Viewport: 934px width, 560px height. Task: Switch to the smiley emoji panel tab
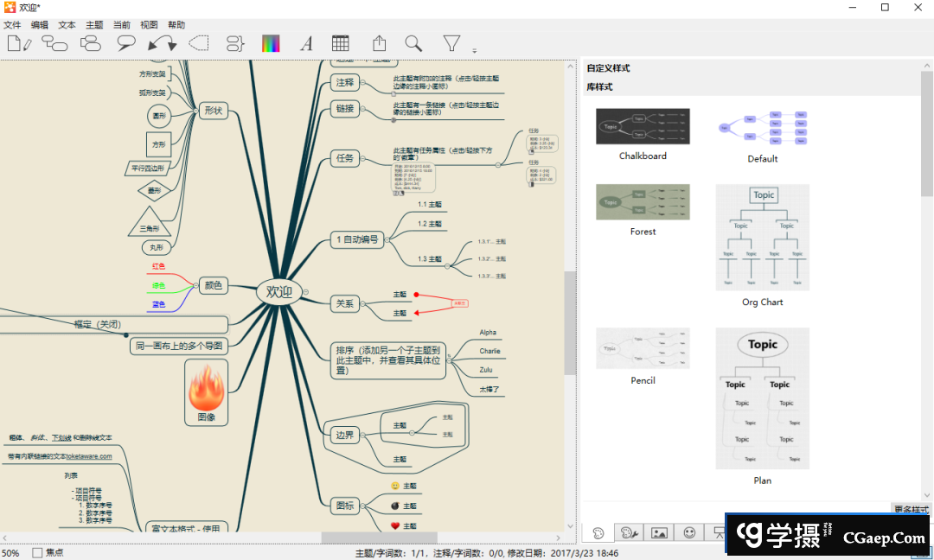coord(689,533)
